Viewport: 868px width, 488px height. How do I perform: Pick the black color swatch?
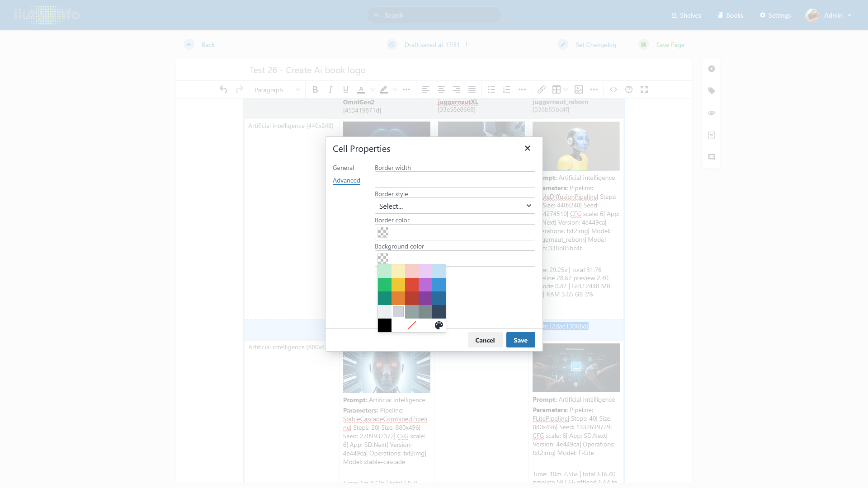point(385,325)
